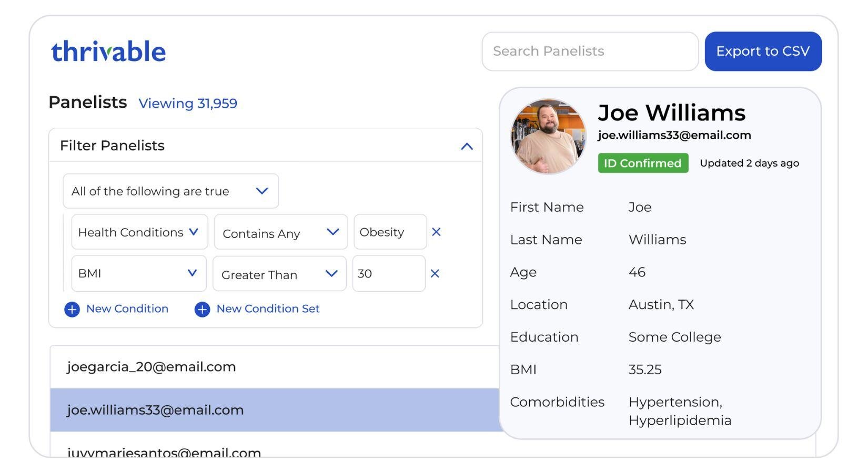This screenshot has width=868, height=473.
Task: Remove the BMI filter condition
Action: (x=435, y=273)
